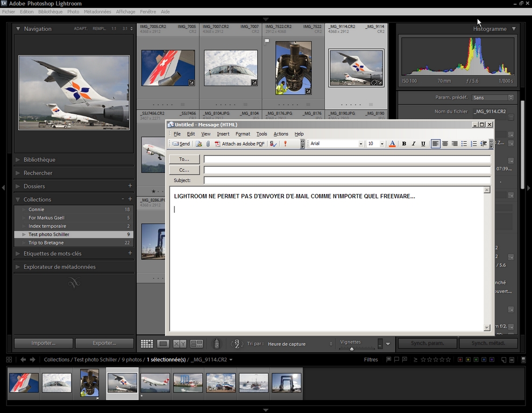The image size is (532, 413).
Task: Click the paperclip attach file icon
Action: pos(208,144)
